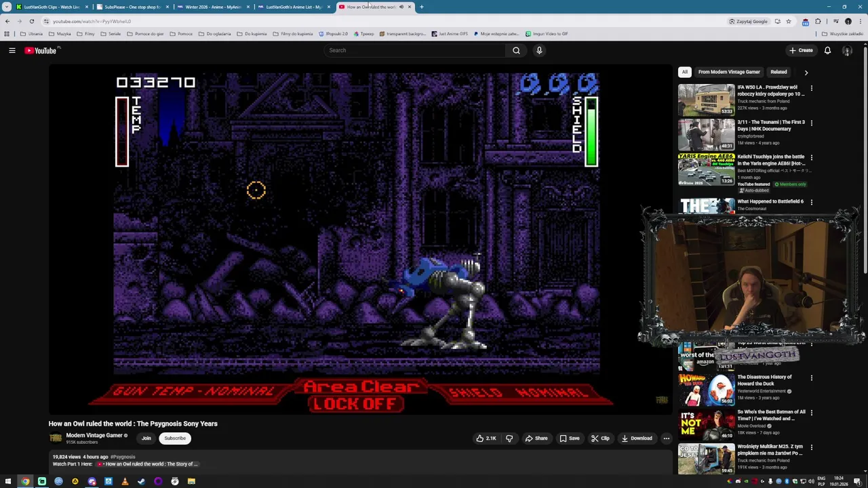868x488 pixels.
Task: Search with your voice microphone icon
Action: (x=539, y=50)
